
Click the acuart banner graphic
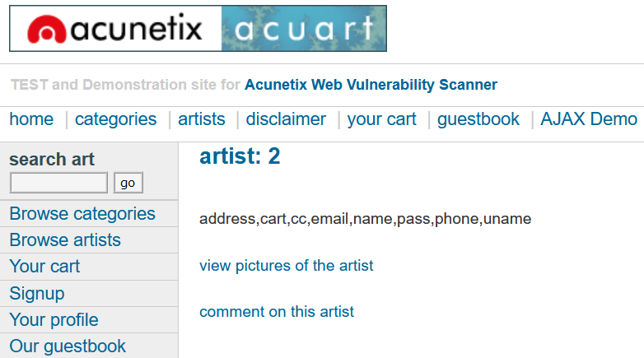point(304,28)
